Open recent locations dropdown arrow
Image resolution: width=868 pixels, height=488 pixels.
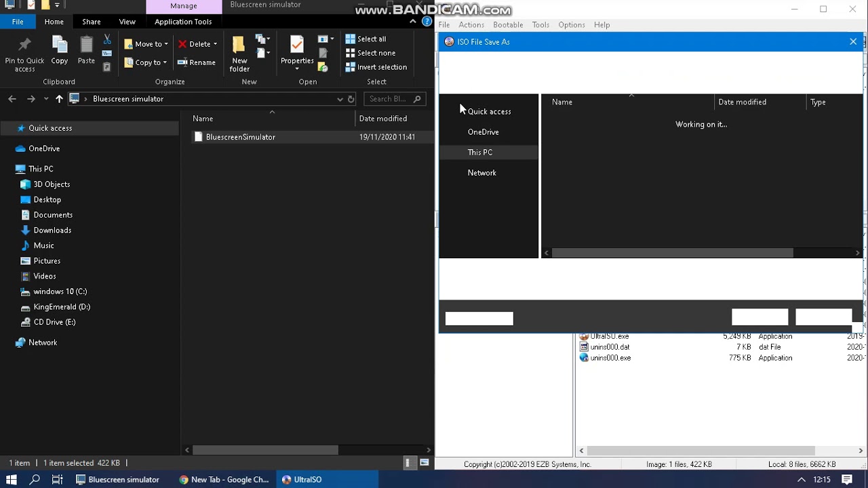pyautogui.click(x=46, y=99)
